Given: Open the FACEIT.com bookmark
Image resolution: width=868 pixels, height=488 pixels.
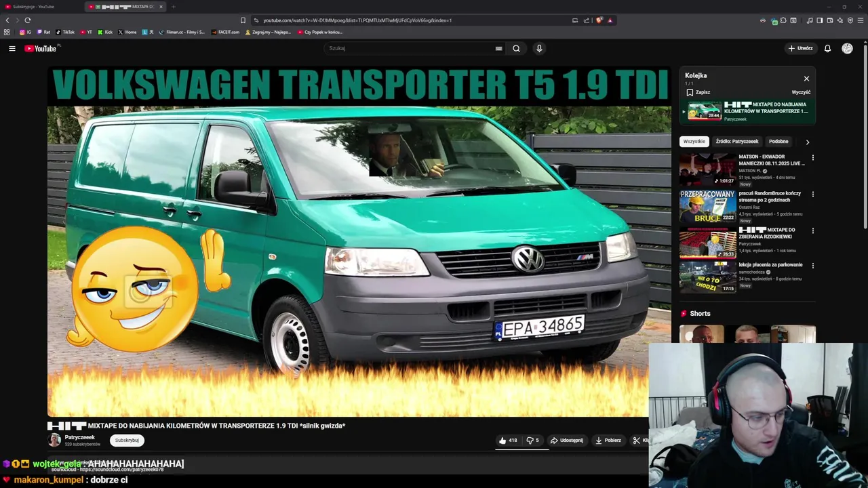Looking at the screenshot, I should (x=226, y=32).
